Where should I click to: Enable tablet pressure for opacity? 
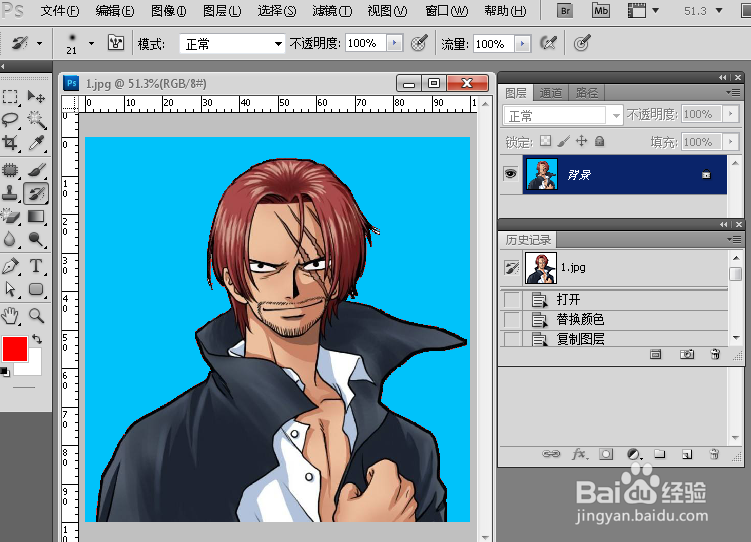click(x=419, y=43)
